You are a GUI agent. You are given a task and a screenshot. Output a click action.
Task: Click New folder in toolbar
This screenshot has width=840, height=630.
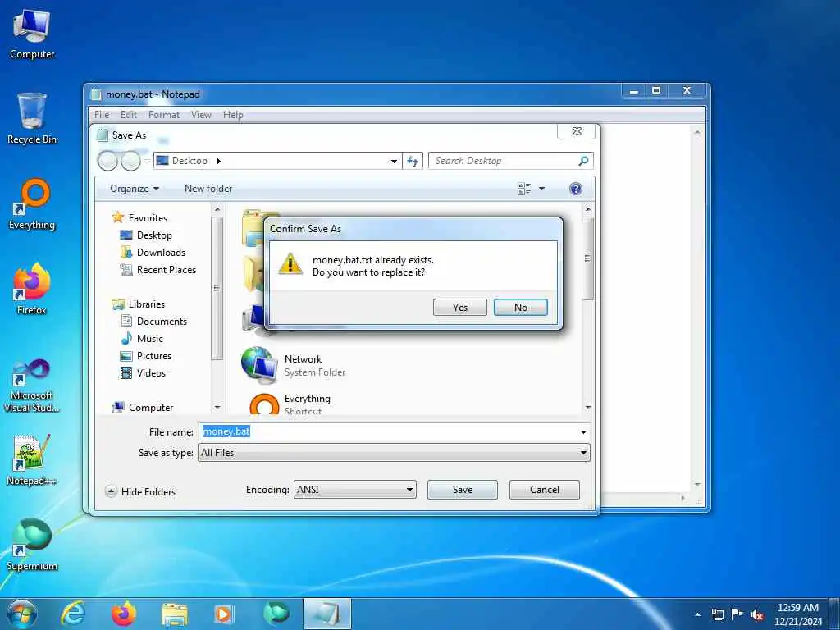pos(208,189)
